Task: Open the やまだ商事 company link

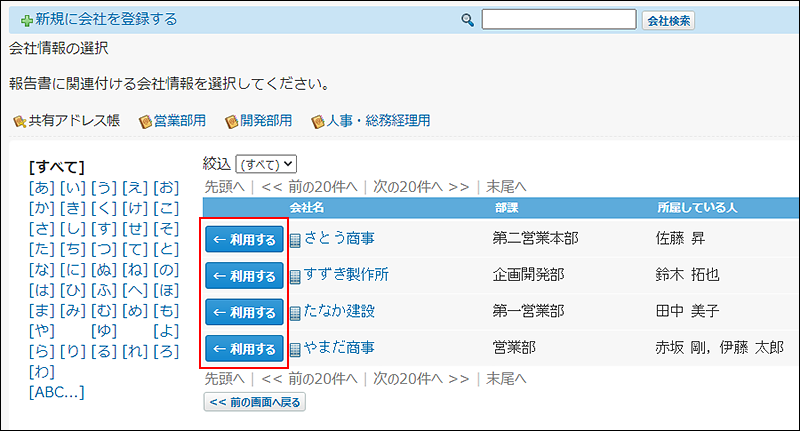Action: click(339, 347)
